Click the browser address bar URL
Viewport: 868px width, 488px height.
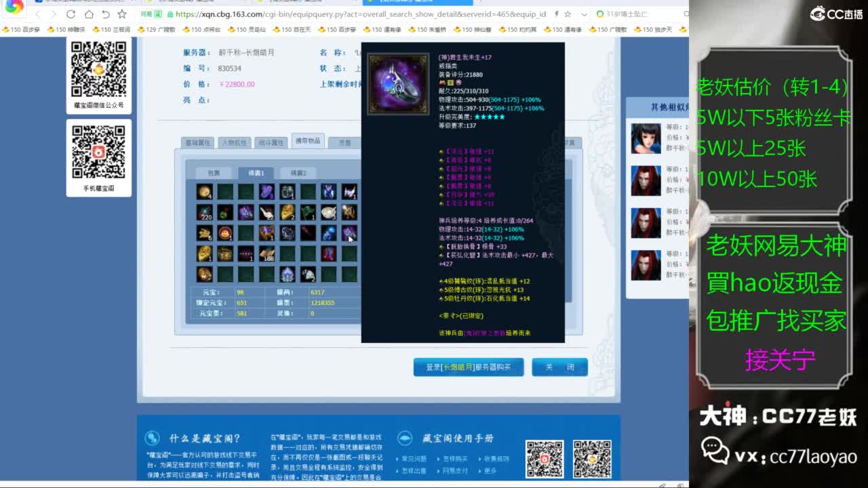[x=359, y=14]
